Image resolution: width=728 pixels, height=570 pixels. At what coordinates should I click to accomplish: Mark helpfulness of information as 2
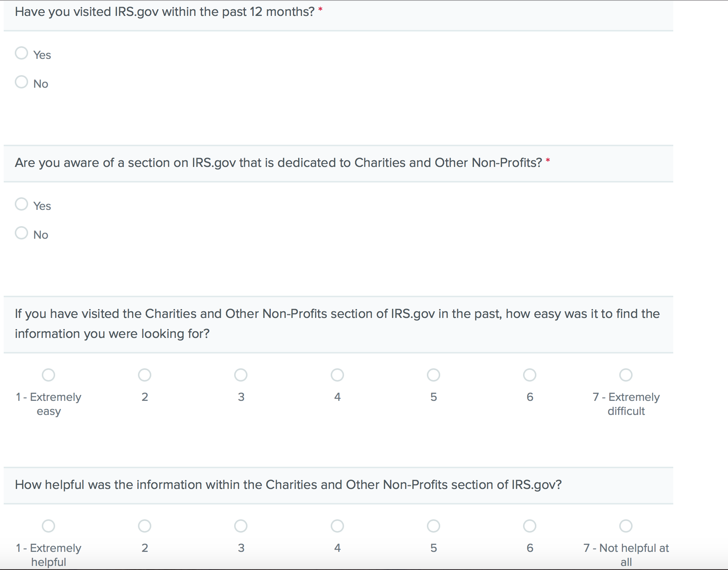pos(145,526)
